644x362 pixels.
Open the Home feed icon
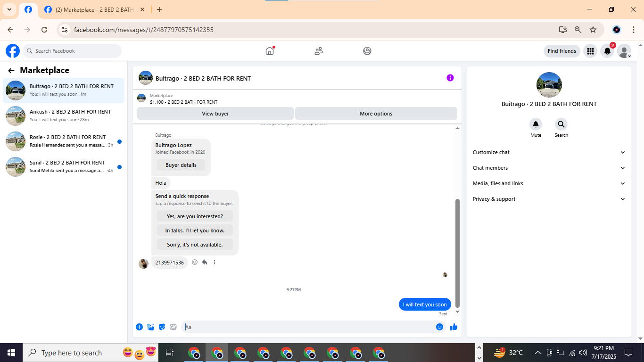tap(270, 51)
